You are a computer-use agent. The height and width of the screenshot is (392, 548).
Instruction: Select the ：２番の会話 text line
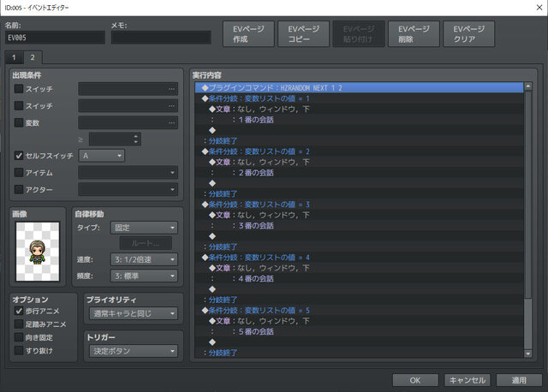coord(359,173)
